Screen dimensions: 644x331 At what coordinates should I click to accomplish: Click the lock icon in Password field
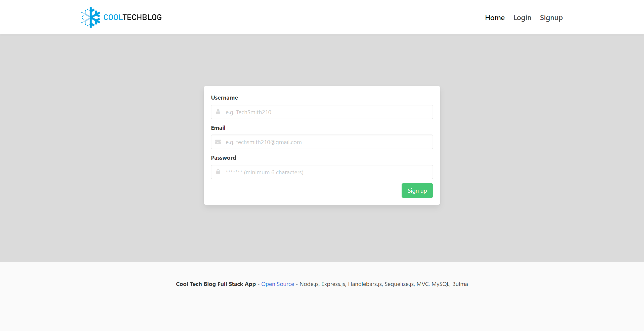[218, 172]
